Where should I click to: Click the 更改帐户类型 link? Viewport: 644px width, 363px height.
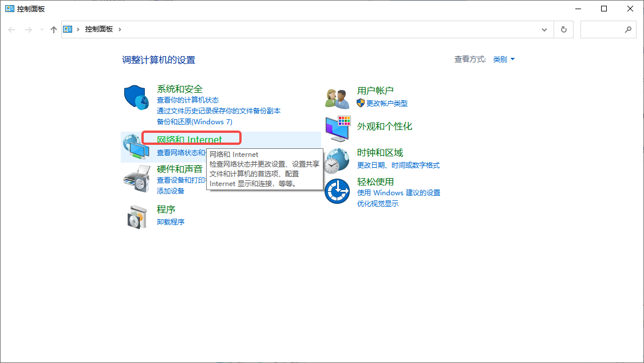pos(387,104)
